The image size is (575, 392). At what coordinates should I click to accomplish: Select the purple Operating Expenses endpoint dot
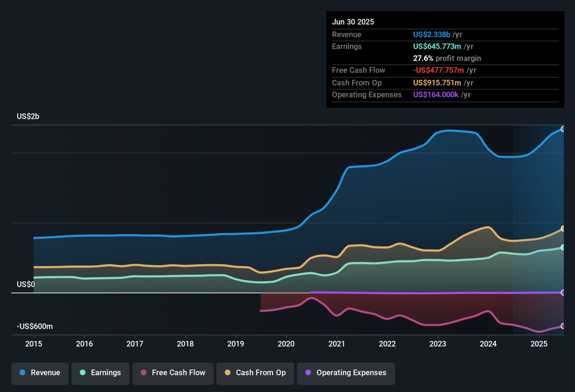[x=563, y=292]
